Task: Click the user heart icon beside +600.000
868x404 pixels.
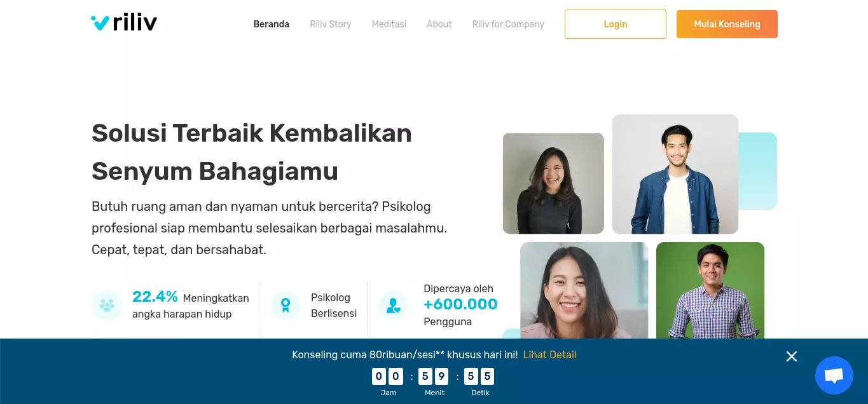Action: (x=393, y=306)
